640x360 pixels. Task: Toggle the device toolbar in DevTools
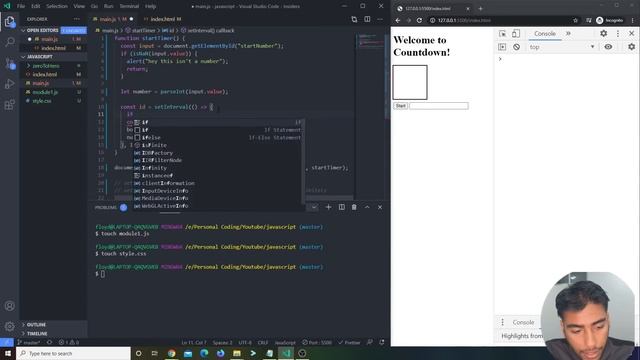click(x=516, y=33)
